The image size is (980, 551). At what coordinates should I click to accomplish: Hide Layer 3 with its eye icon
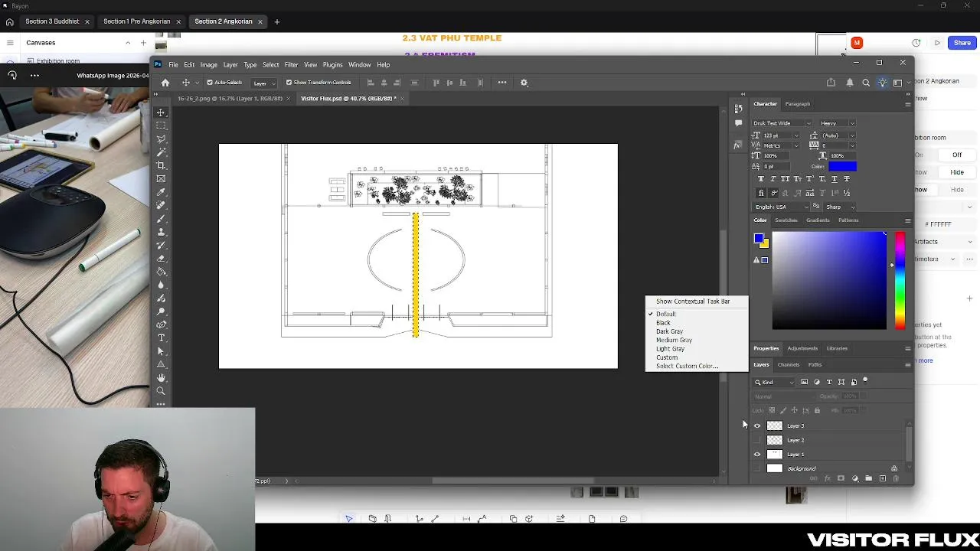tap(757, 425)
